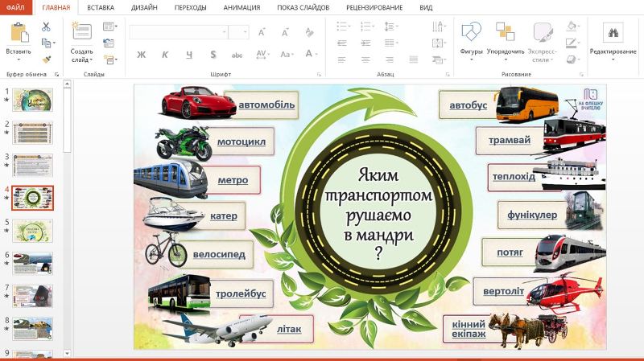Select slide 6 thumbnail in panel

tap(32, 263)
